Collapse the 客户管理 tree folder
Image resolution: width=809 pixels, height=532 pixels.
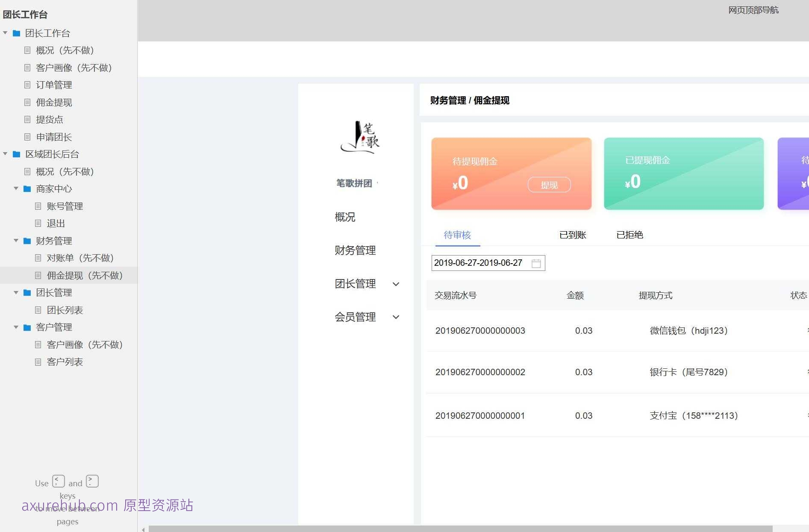click(16, 327)
